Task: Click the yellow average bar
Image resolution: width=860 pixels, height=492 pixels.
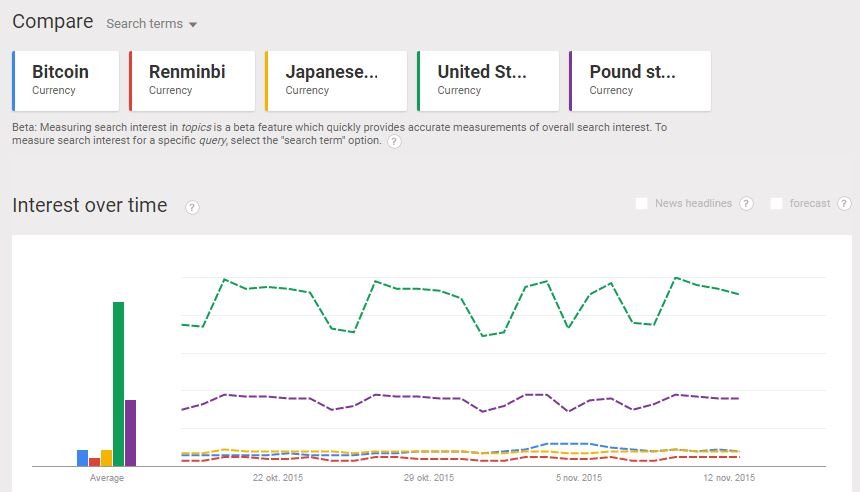Action: 106,458
